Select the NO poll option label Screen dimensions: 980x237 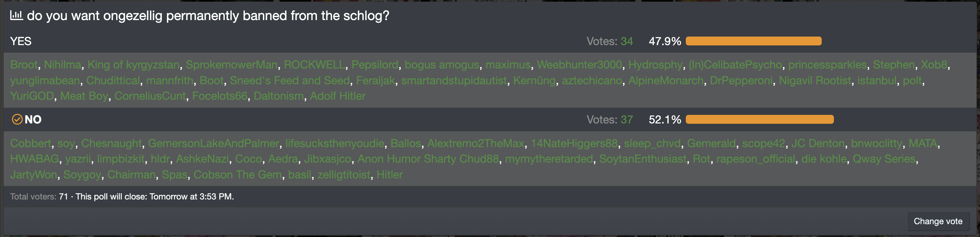pos(33,119)
